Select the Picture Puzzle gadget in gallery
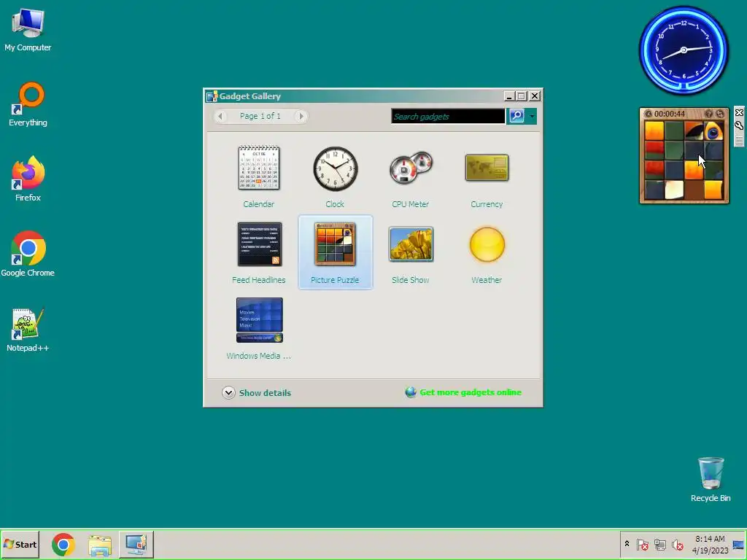The height and width of the screenshot is (560, 747). click(x=335, y=252)
